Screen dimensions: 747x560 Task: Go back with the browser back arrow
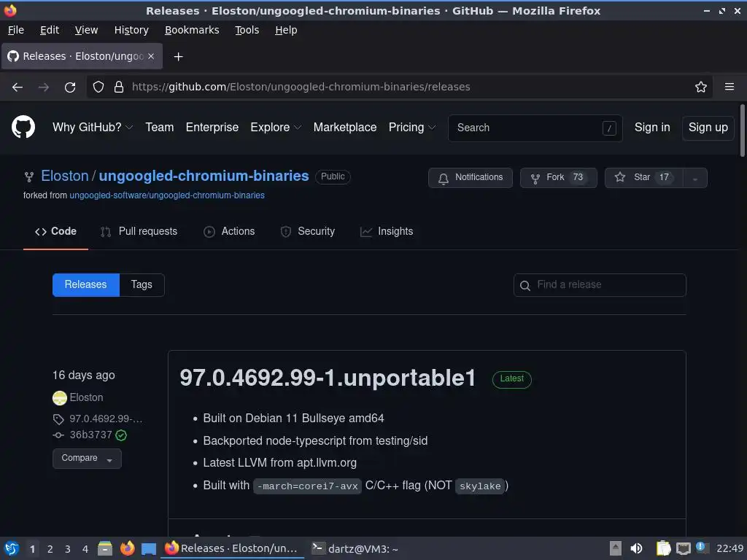18,87
